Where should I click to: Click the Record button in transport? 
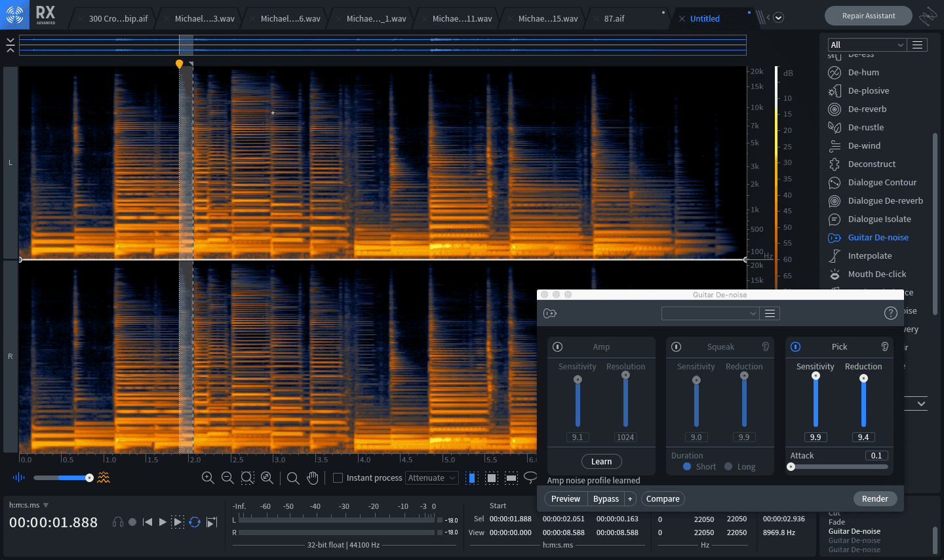pyautogui.click(x=132, y=522)
